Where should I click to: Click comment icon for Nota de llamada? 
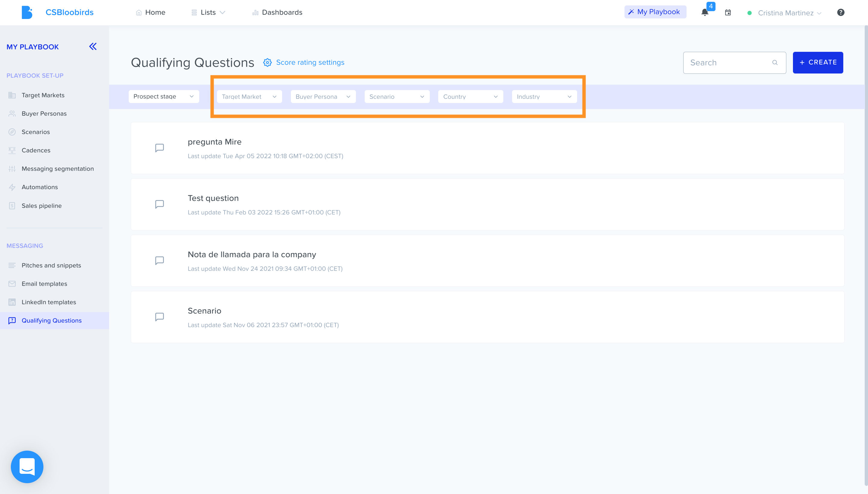point(159,261)
